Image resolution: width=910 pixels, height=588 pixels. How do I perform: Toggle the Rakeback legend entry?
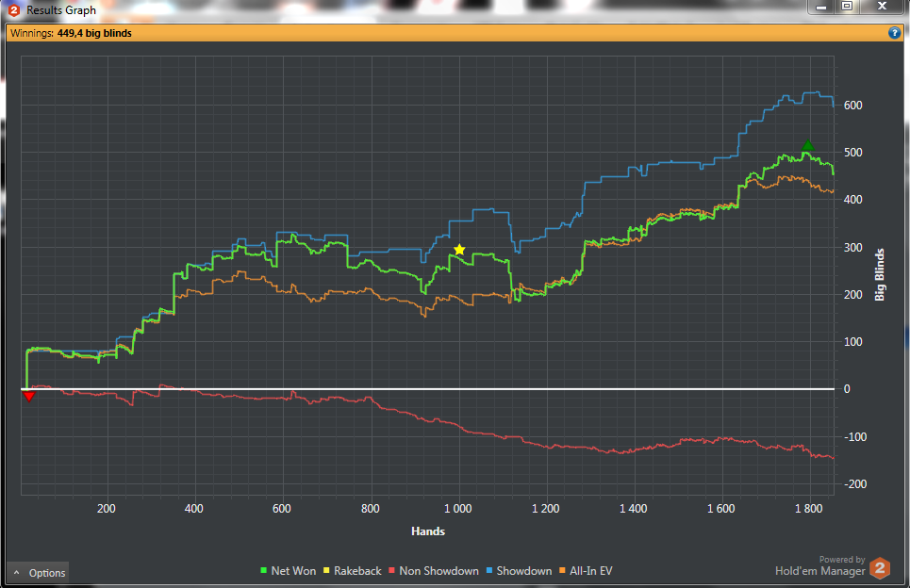click(353, 571)
